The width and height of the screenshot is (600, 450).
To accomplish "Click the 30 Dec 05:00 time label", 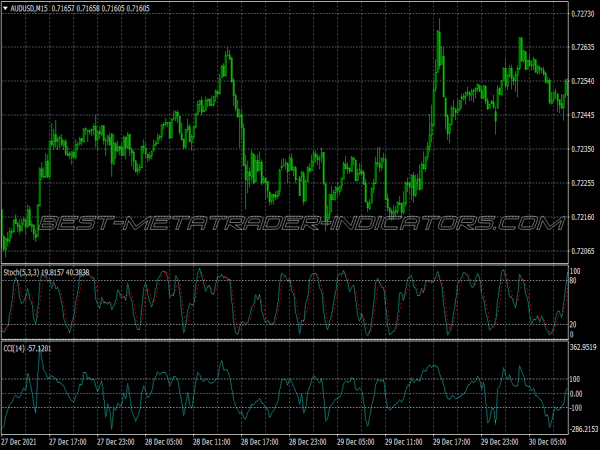I will (x=550, y=441).
